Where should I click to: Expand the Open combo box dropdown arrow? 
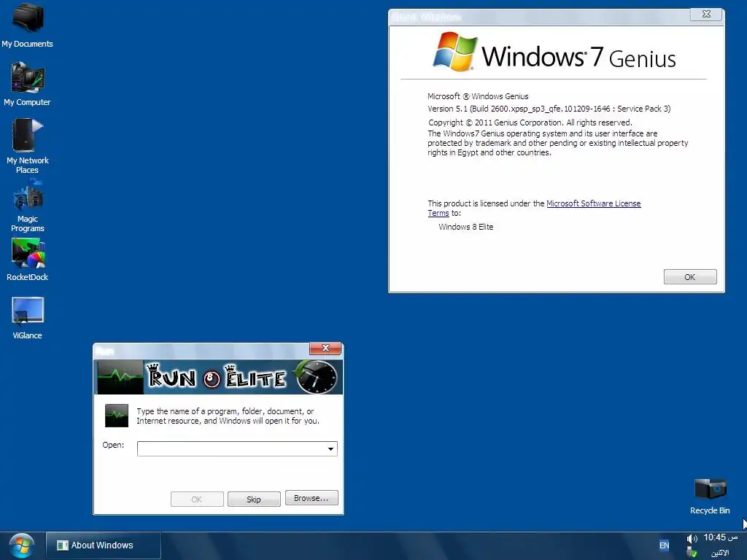[x=330, y=448]
